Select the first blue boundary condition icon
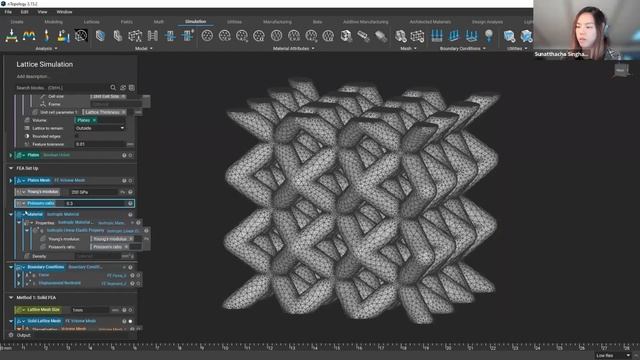Screen dimensions: 640x360 tap(437, 36)
